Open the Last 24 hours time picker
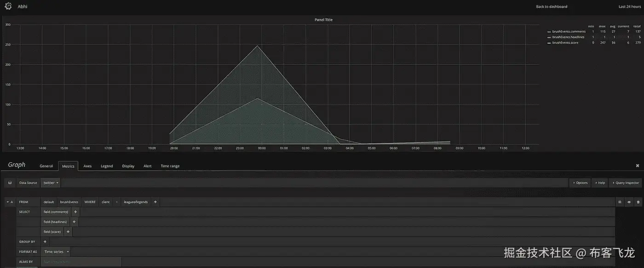This screenshot has height=268, width=644. click(629, 6)
